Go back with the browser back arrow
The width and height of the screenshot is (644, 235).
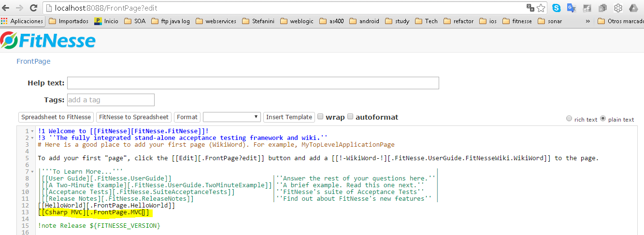tap(6, 8)
